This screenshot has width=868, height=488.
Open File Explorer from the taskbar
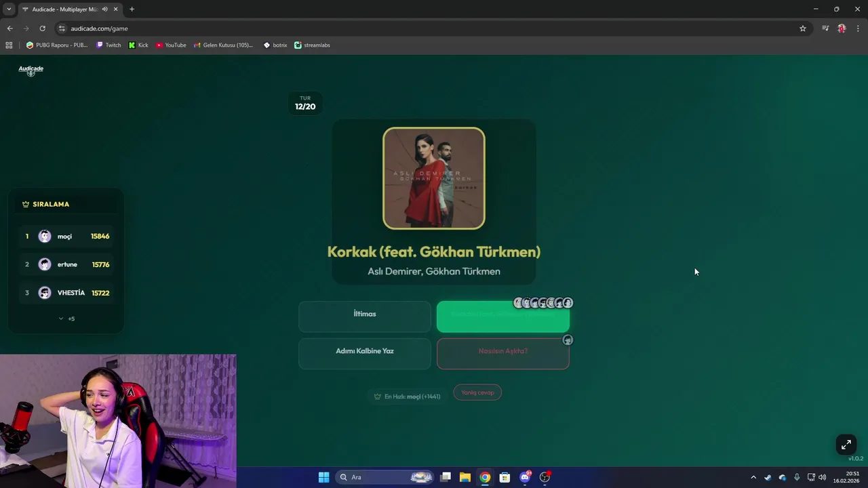[x=465, y=477]
